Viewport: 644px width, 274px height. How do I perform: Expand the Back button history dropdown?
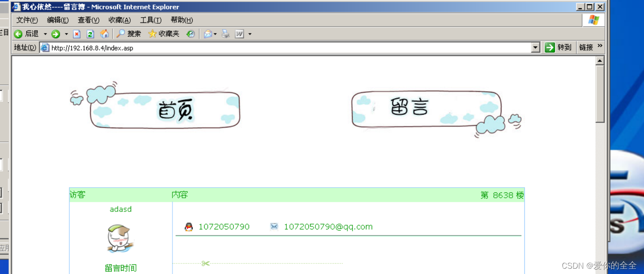(x=45, y=34)
